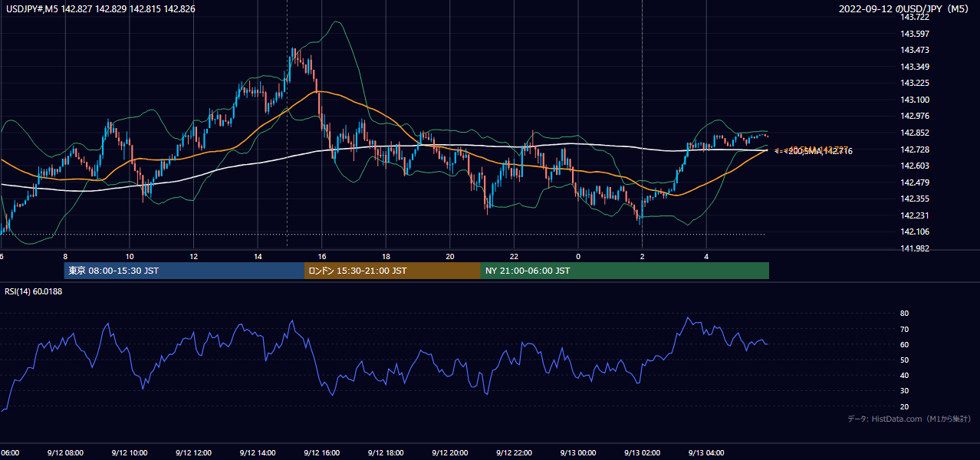The image size is (980, 460).
Task: Click the 9/12 20:00 date label
Action: coord(450,452)
